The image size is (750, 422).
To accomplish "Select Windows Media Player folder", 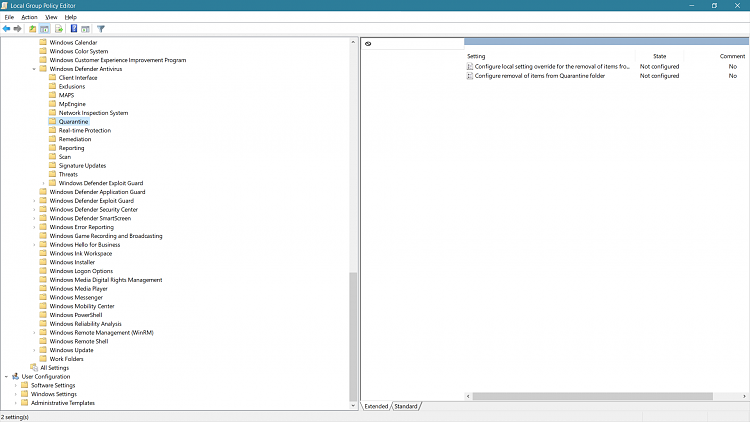I will point(78,289).
